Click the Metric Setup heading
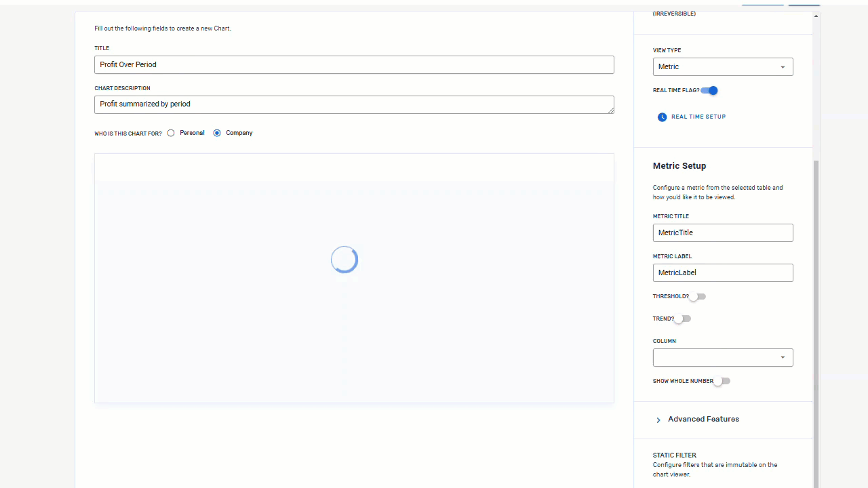Image resolution: width=868 pixels, height=488 pixels. pos(679,166)
